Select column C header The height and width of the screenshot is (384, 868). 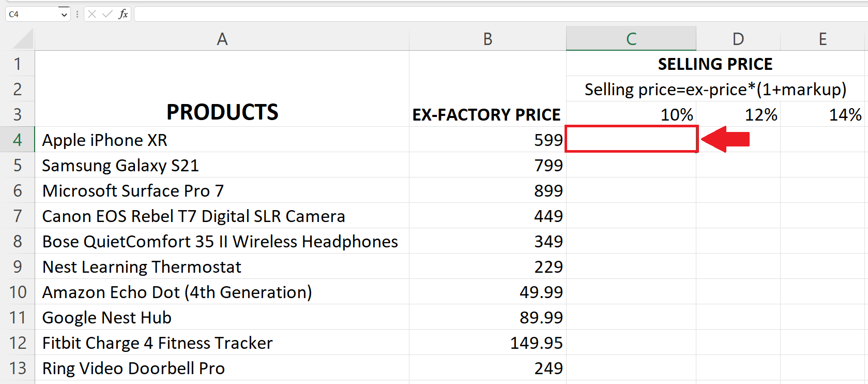631,39
